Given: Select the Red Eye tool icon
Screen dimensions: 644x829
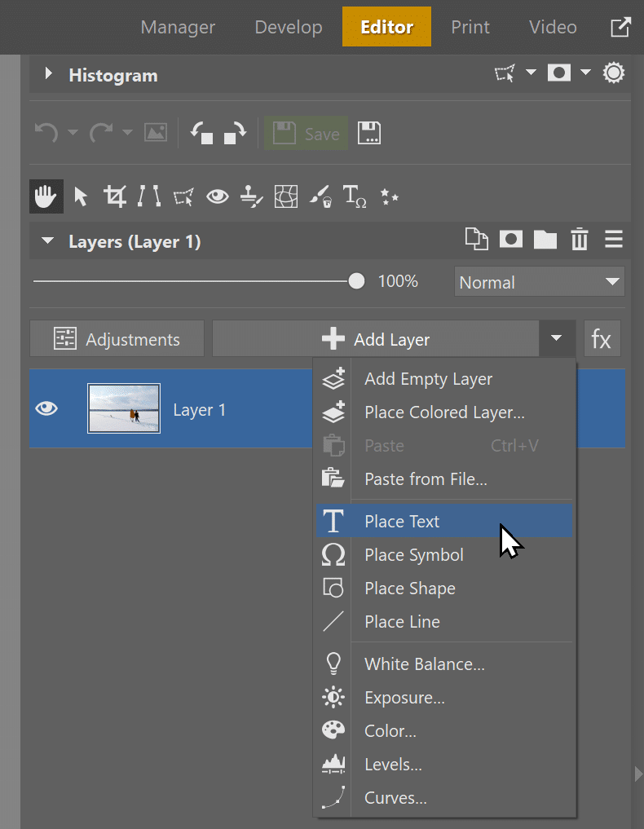Looking at the screenshot, I should pyautogui.click(x=217, y=196).
